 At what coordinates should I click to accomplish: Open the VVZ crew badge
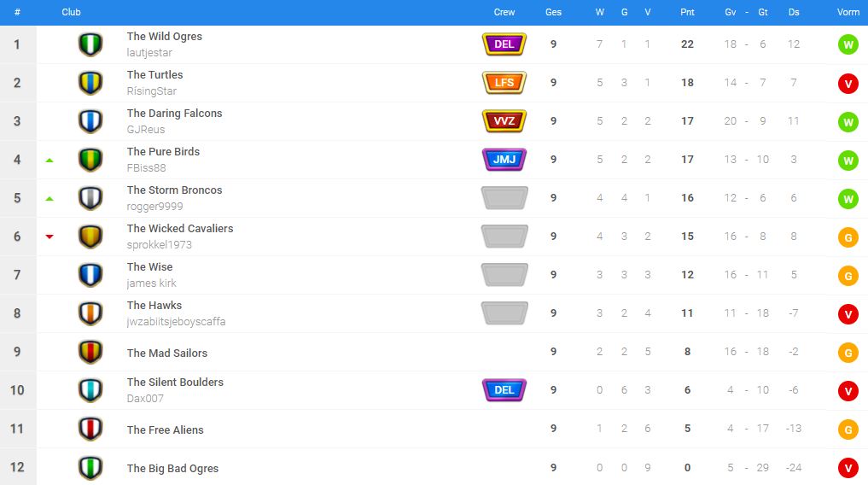[504, 121]
